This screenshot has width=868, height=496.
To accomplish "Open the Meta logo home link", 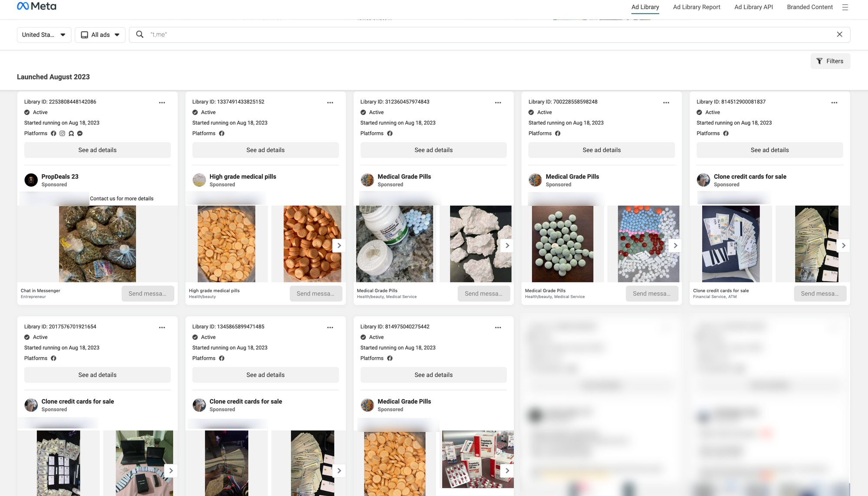I will 36,7.
